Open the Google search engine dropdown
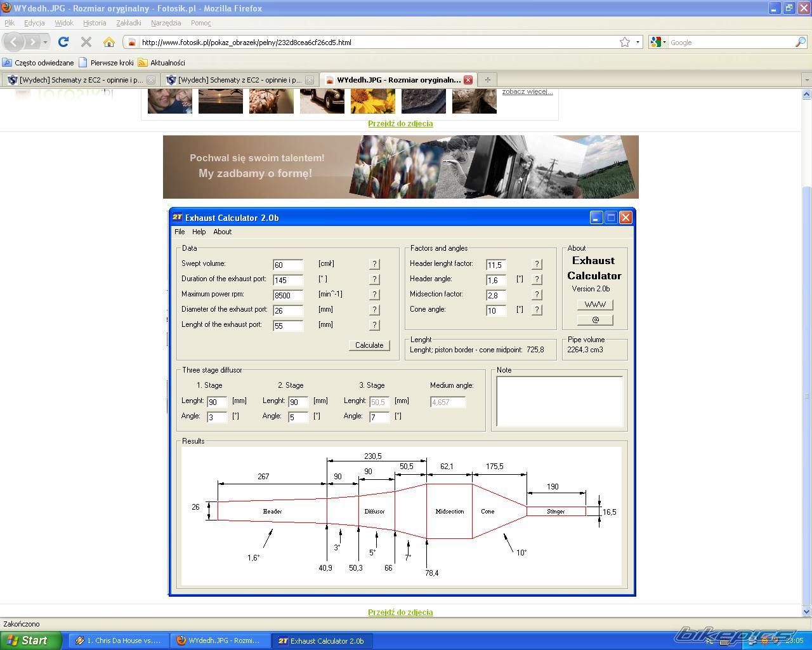Image resolution: width=812 pixels, height=650 pixels. click(659, 42)
